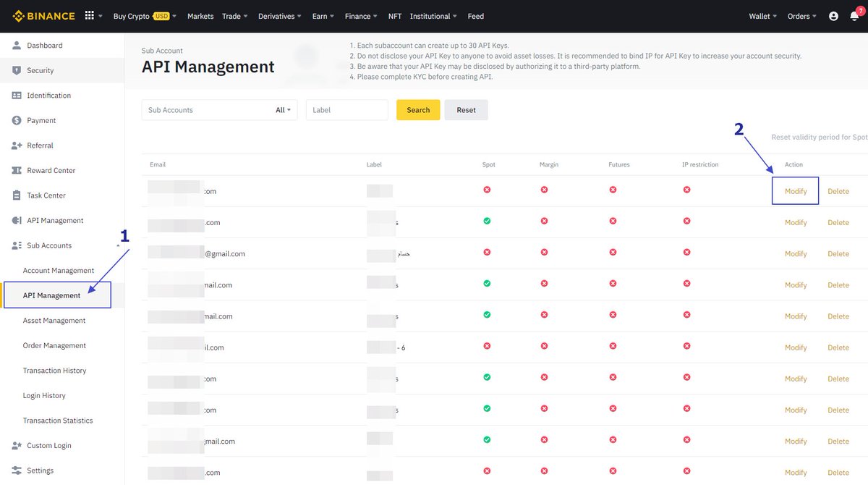Click the Identification card icon
The width and height of the screenshot is (868, 485).
(x=17, y=96)
